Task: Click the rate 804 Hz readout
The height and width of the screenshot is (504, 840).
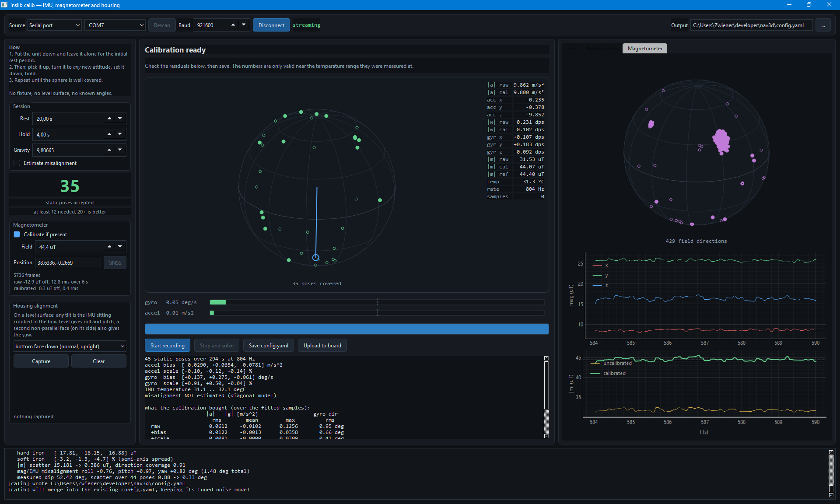Action: click(x=515, y=189)
